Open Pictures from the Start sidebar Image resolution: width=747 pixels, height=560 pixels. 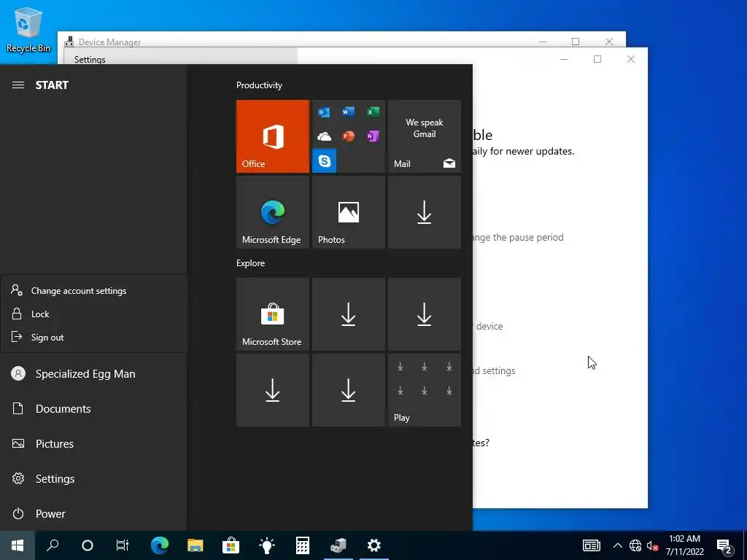94,444
